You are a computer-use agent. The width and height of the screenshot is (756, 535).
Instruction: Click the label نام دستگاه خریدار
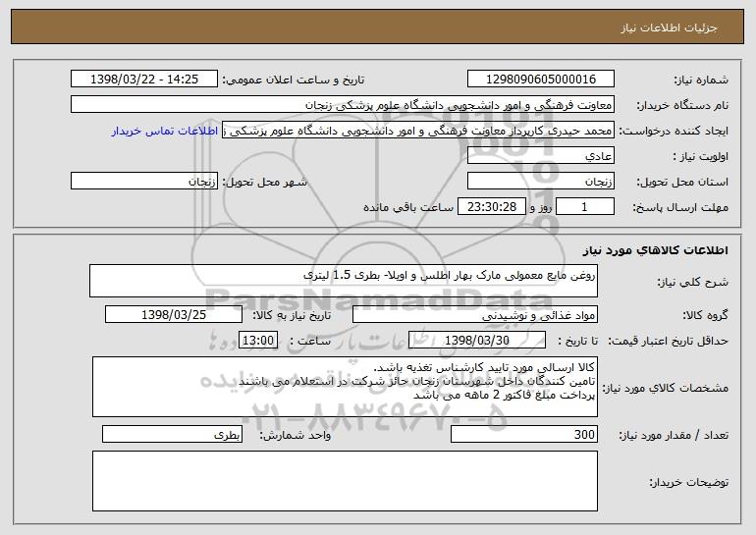point(682,105)
